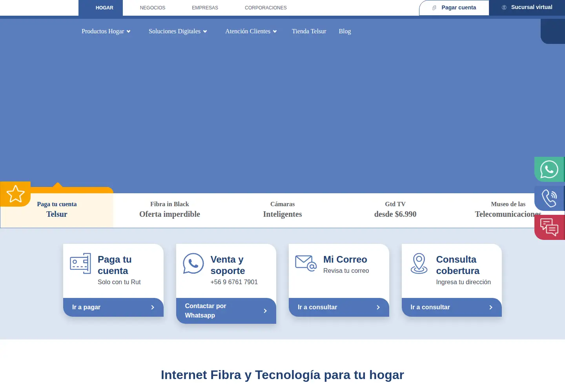The height and width of the screenshot is (392, 565).
Task: Click the Revisa tu correo text
Action: click(x=346, y=271)
